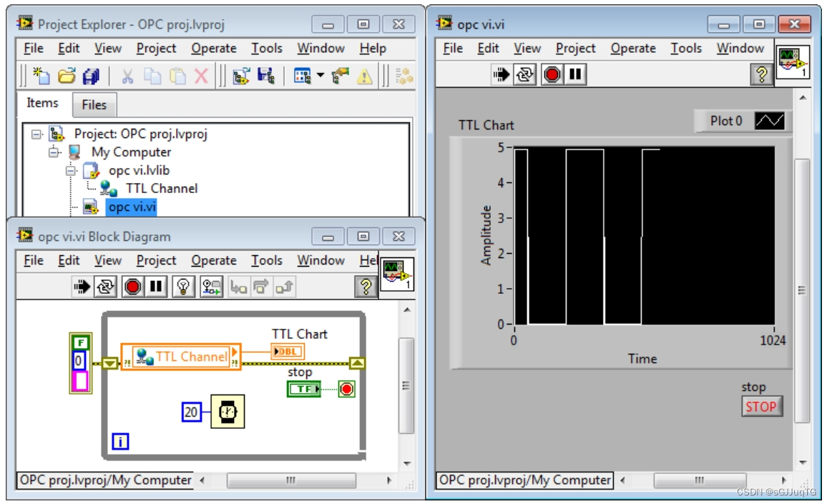827x504 pixels.
Task: Click the warning triangle icon in Project Explorer
Action: click(364, 76)
